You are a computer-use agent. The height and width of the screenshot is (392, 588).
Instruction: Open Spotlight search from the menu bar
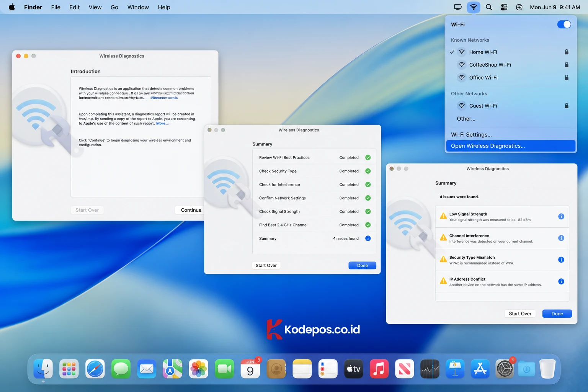[x=489, y=7]
